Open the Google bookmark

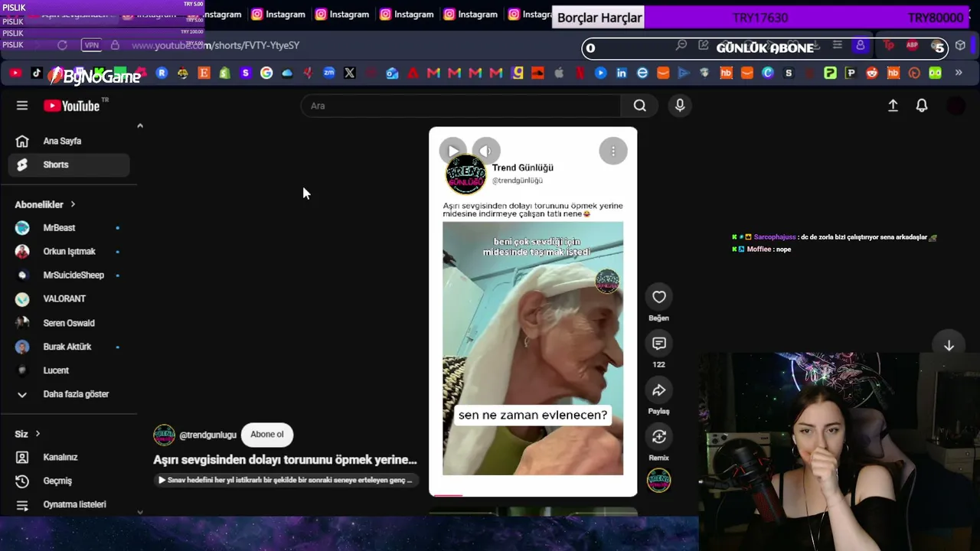[266, 73]
